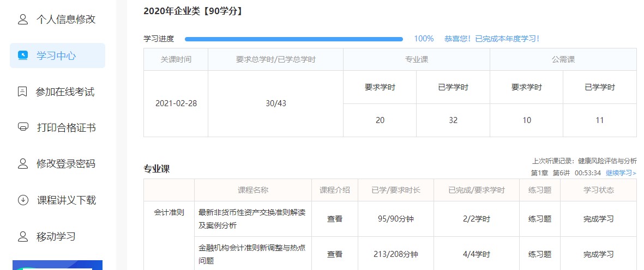
Task: Click the 会计准则 category cell
Action: tap(169, 212)
